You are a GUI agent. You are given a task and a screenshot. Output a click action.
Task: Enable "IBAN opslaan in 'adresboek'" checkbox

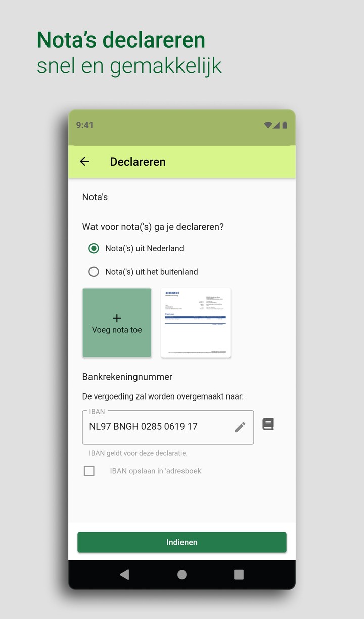tap(89, 471)
